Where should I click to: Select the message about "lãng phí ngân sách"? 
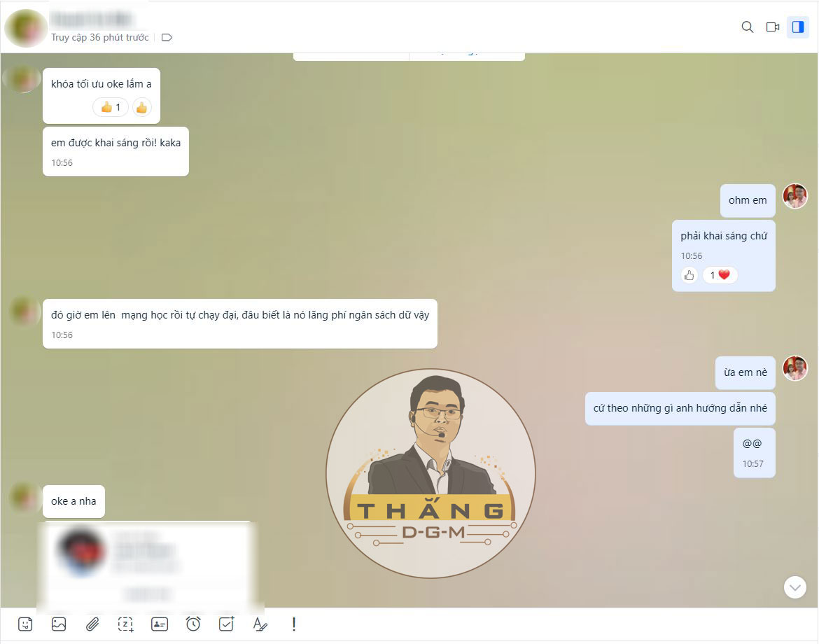(x=239, y=324)
